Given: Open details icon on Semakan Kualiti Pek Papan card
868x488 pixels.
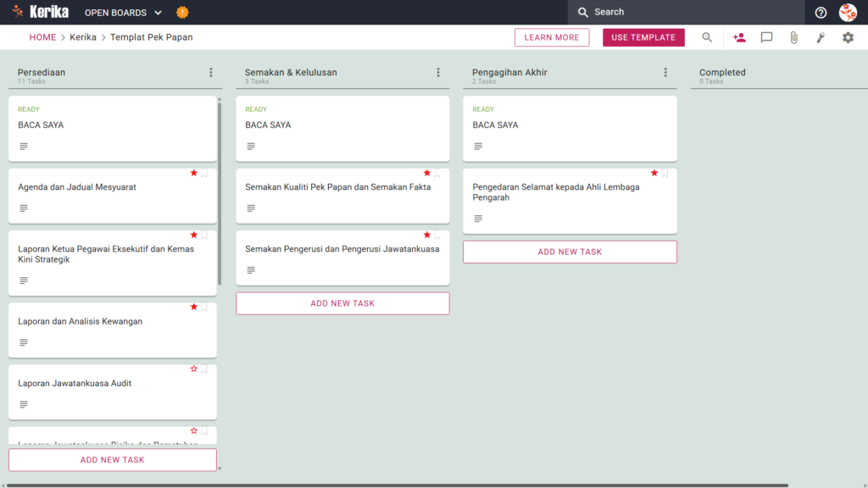Looking at the screenshot, I should pyautogui.click(x=251, y=208).
